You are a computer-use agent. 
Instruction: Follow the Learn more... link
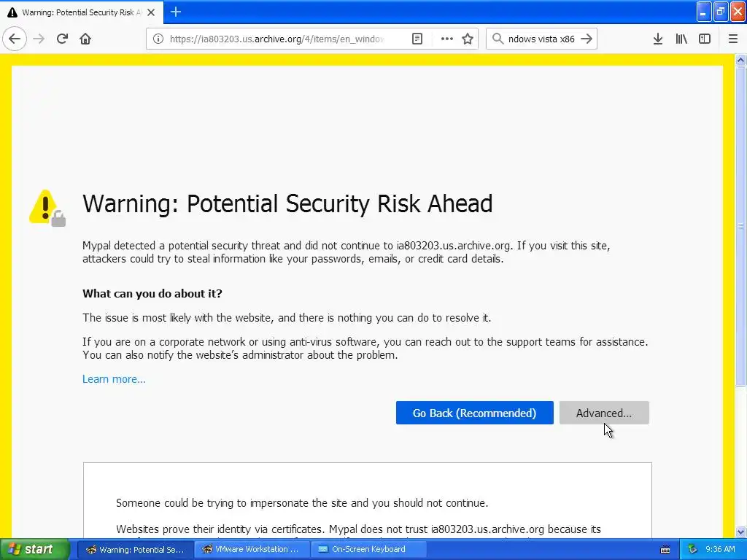(x=114, y=379)
